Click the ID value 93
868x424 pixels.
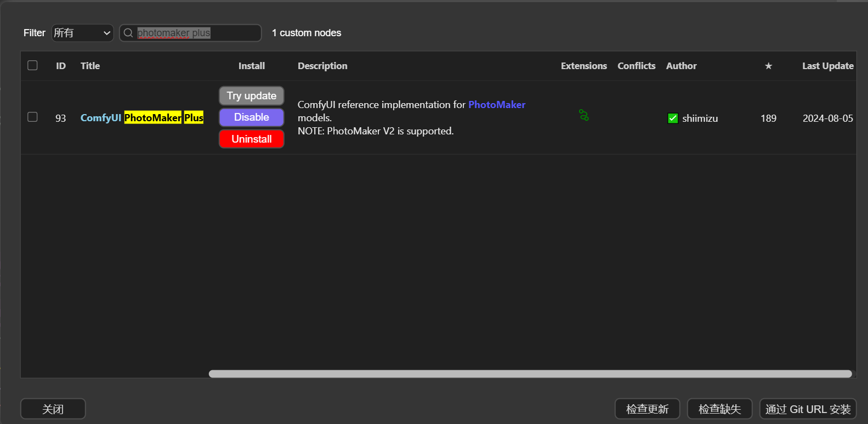pyautogui.click(x=61, y=118)
